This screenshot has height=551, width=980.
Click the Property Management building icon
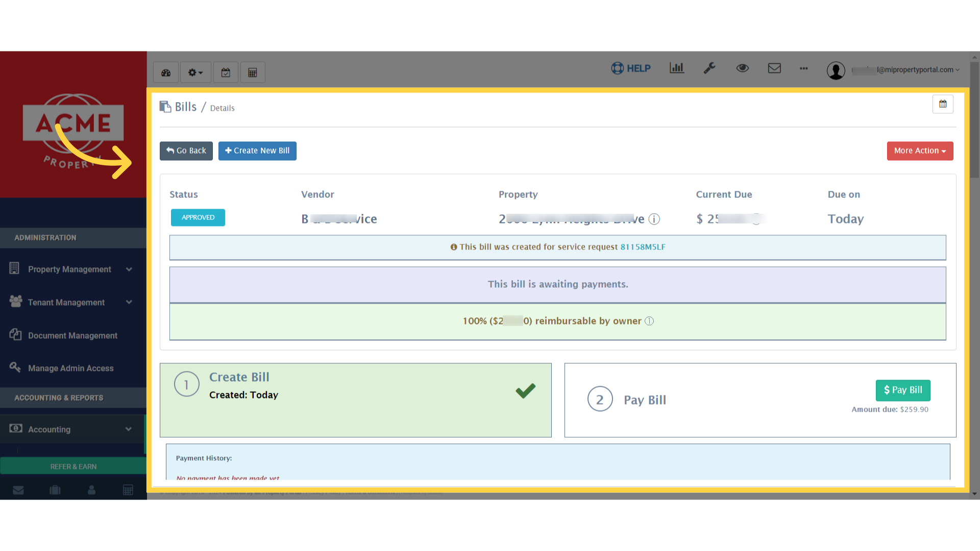point(14,268)
